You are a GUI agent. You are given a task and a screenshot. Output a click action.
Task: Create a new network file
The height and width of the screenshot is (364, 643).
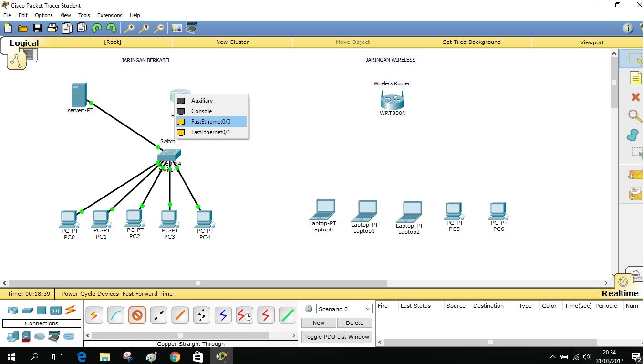(x=8, y=28)
